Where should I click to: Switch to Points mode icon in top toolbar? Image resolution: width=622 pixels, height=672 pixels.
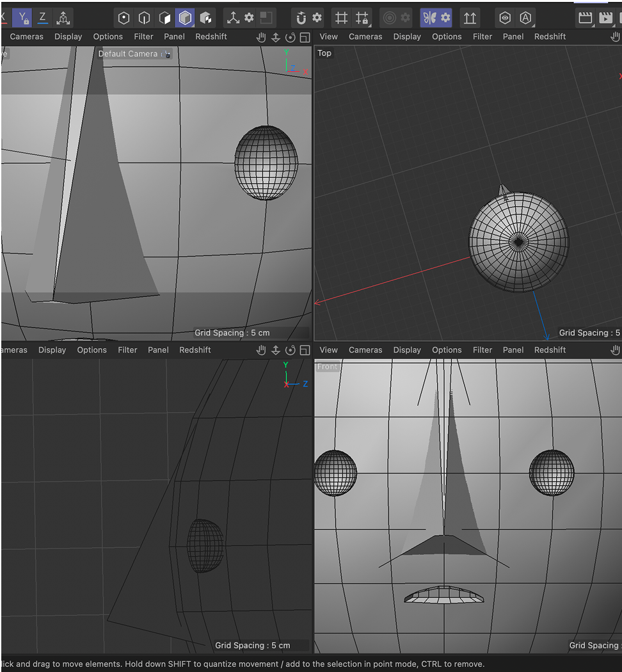tap(124, 17)
